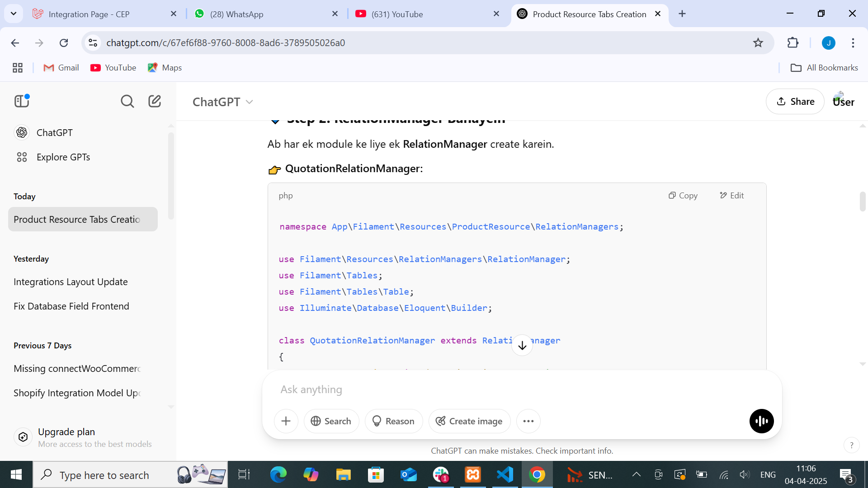Reload the current page
The image size is (868, 488).
click(x=64, y=42)
